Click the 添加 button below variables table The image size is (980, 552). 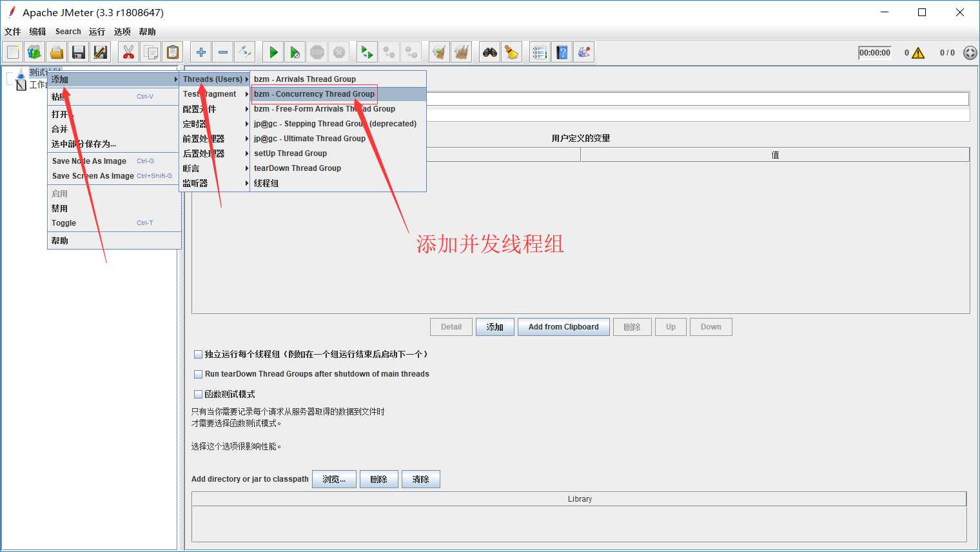(x=495, y=327)
